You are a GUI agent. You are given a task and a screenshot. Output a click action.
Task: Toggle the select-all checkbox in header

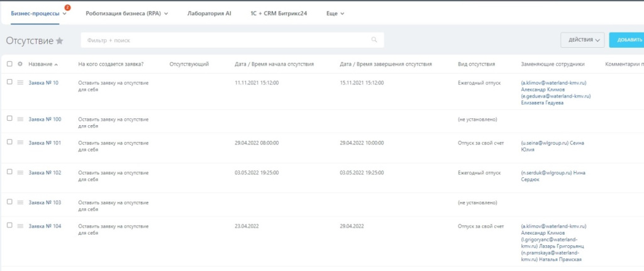pos(9,64)
